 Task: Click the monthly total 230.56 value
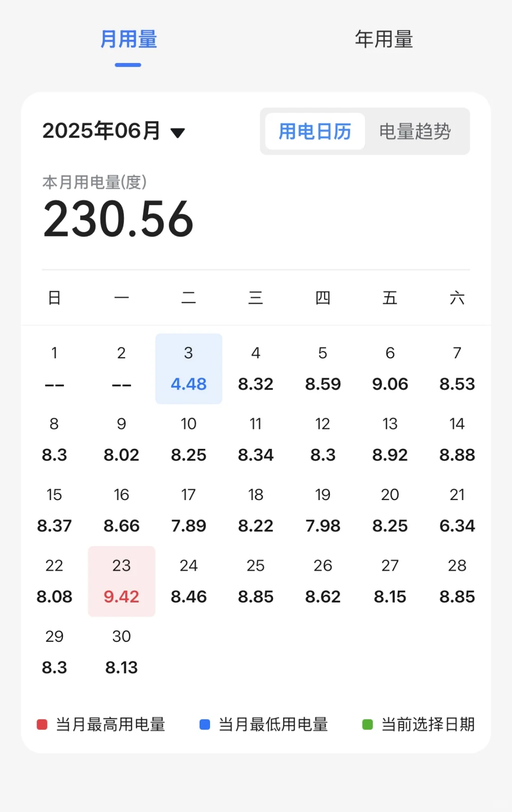119,219
